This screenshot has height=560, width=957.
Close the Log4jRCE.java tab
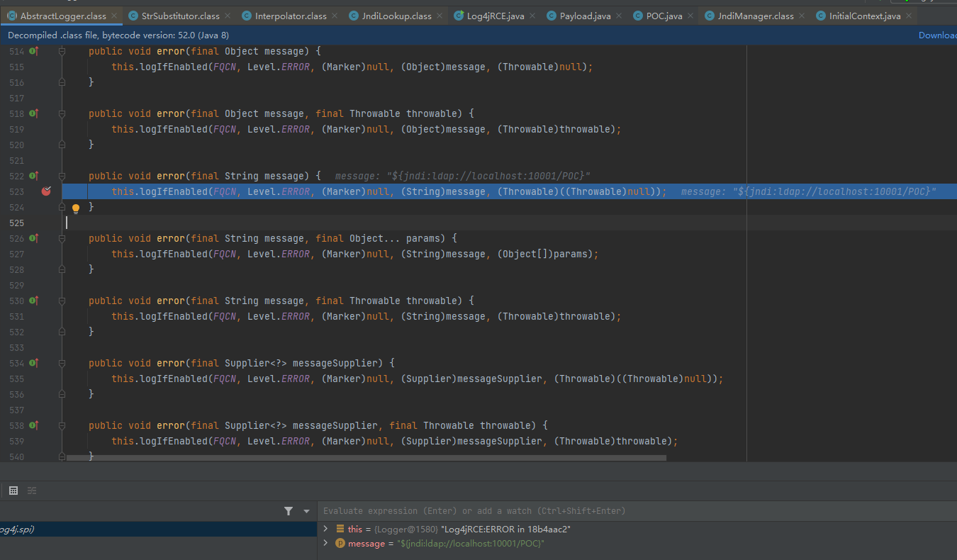(532, 16)
